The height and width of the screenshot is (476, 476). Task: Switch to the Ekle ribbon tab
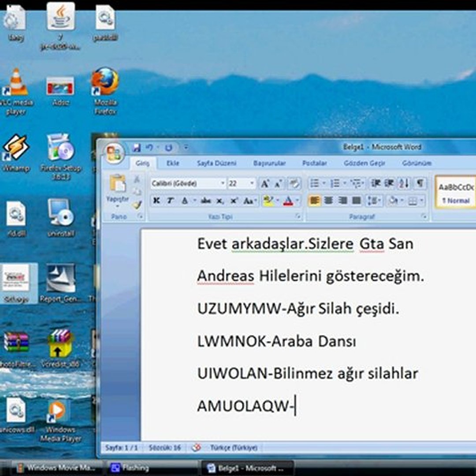pyautogui.click(x=173, y=164)
